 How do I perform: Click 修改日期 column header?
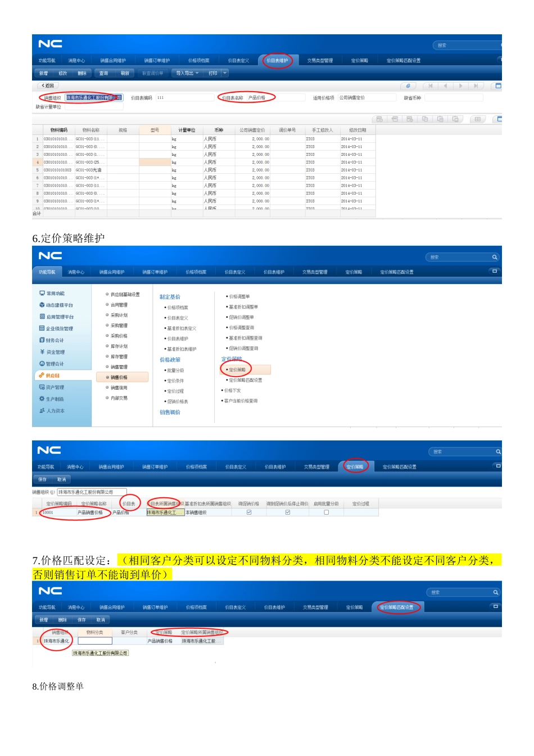point(357,130)
